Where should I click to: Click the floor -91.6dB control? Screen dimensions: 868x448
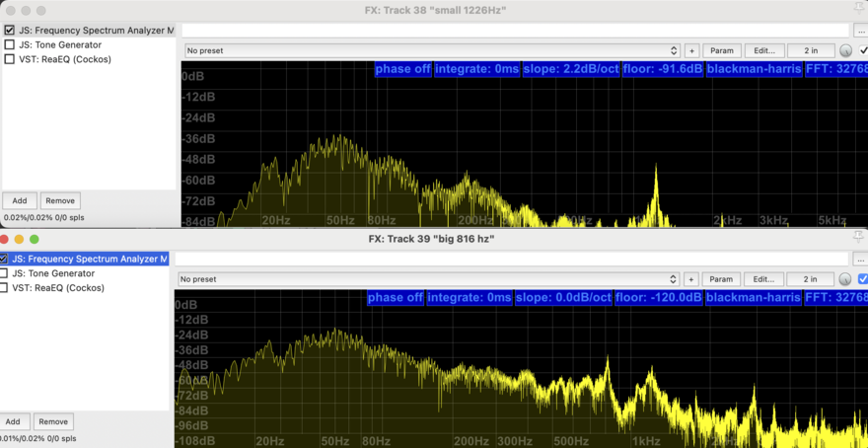point(662,69)
